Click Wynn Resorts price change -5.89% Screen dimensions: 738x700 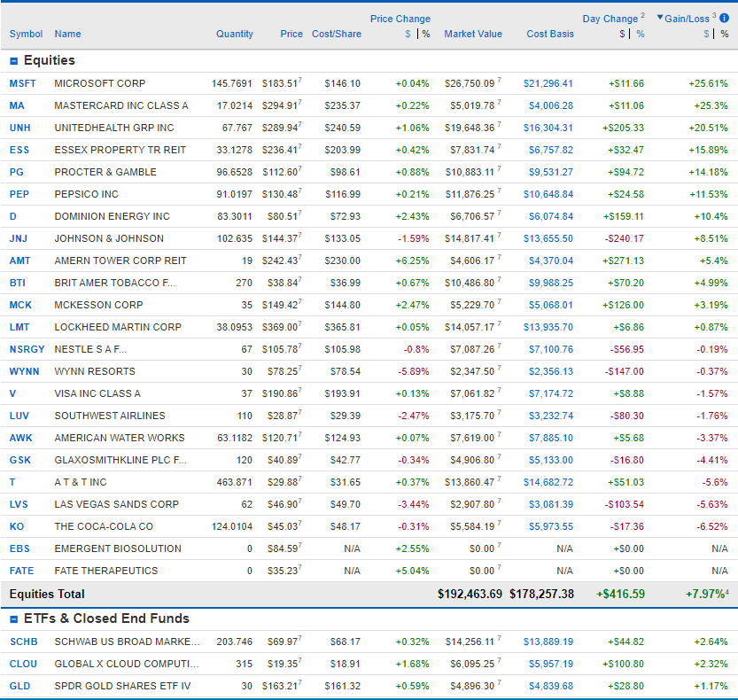(x=414, y=371)
